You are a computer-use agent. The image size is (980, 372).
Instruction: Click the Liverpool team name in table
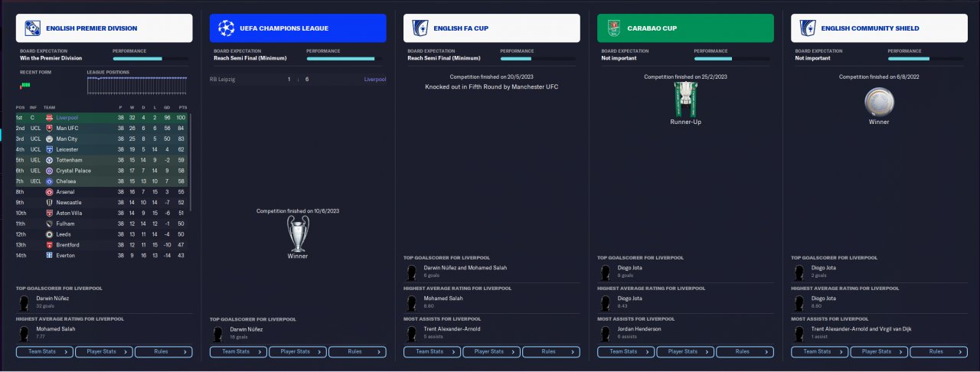[x=67, y=118]
